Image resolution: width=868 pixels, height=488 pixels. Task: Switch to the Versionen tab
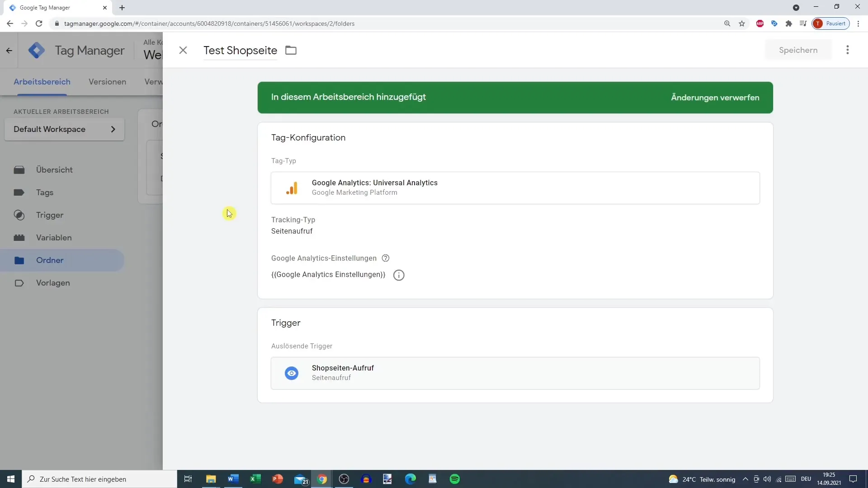[107, 82]
